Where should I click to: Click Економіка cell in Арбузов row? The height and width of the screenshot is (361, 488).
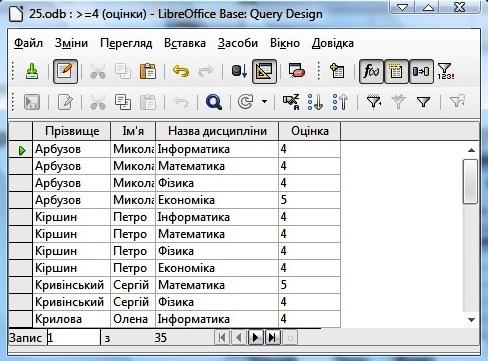(217, 200)
